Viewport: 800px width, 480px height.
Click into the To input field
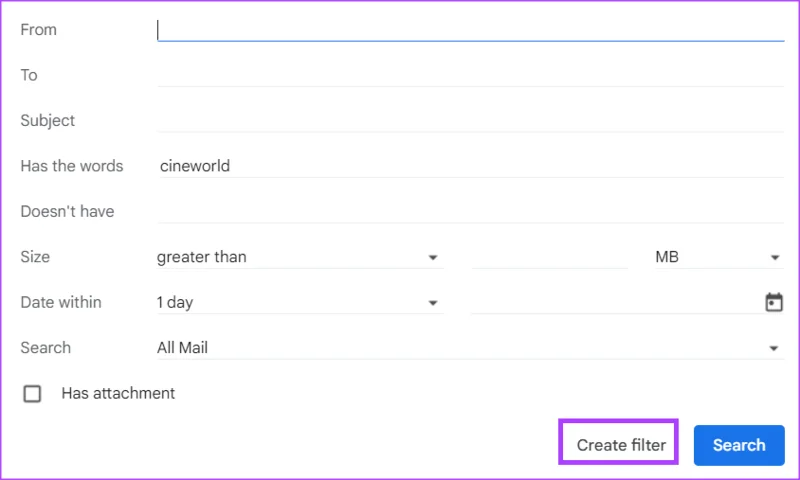(x=470, y=75)
